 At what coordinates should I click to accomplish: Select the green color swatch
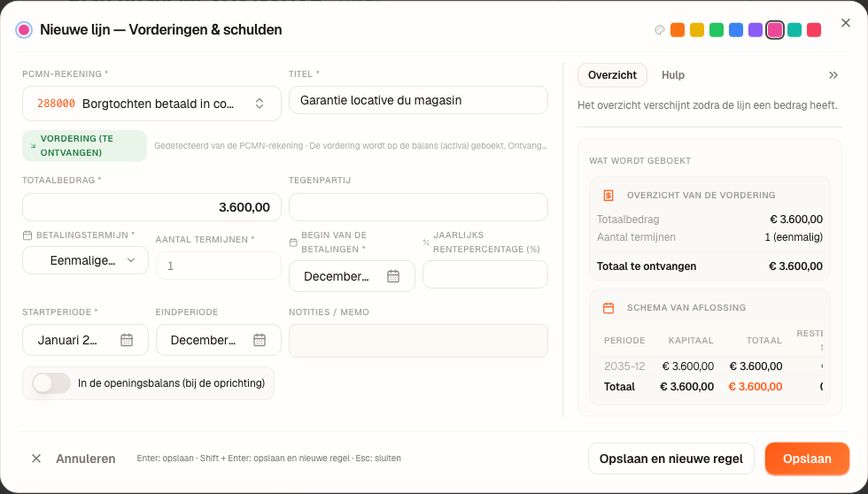coord(717,30)
